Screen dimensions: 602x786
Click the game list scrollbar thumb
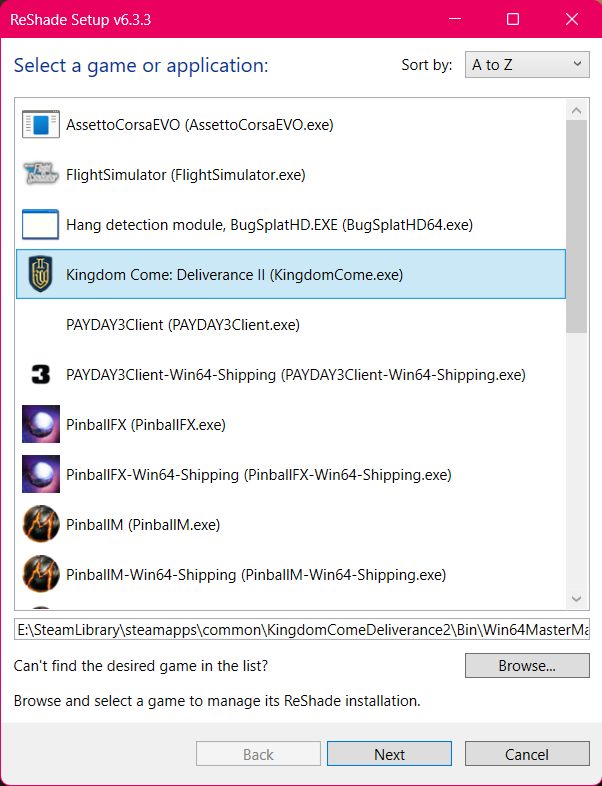click(576, 227)
